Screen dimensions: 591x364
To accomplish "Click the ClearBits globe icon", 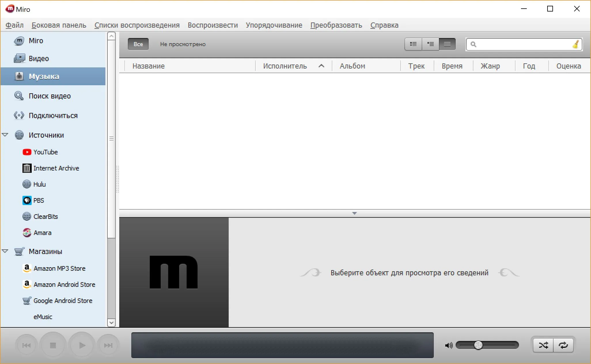I will point(27,216).
